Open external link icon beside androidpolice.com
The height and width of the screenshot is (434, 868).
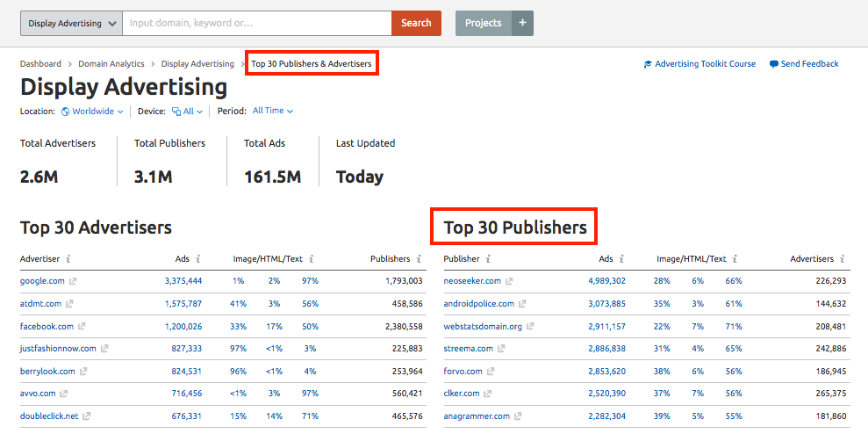(x=522, y=304)
